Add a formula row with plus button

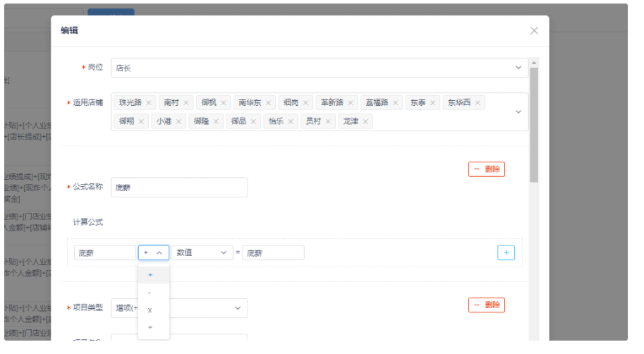coord(506,253)
